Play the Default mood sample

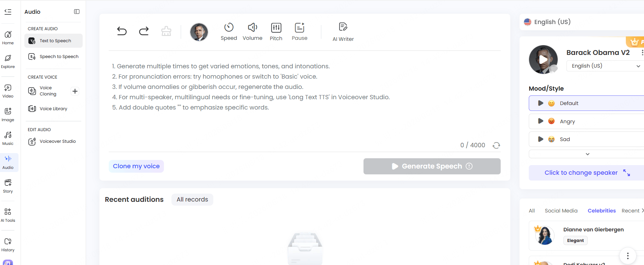541,103
